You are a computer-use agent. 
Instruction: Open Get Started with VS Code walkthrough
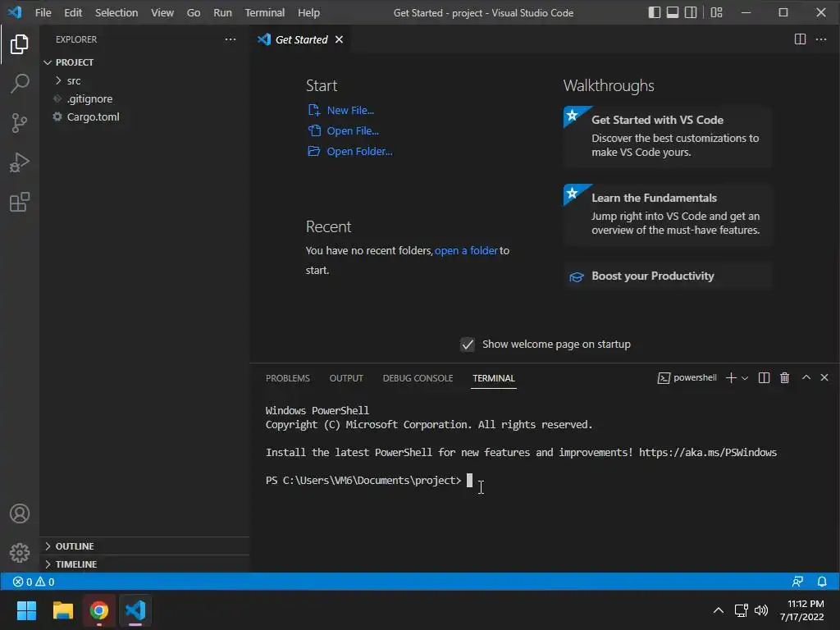667,136
